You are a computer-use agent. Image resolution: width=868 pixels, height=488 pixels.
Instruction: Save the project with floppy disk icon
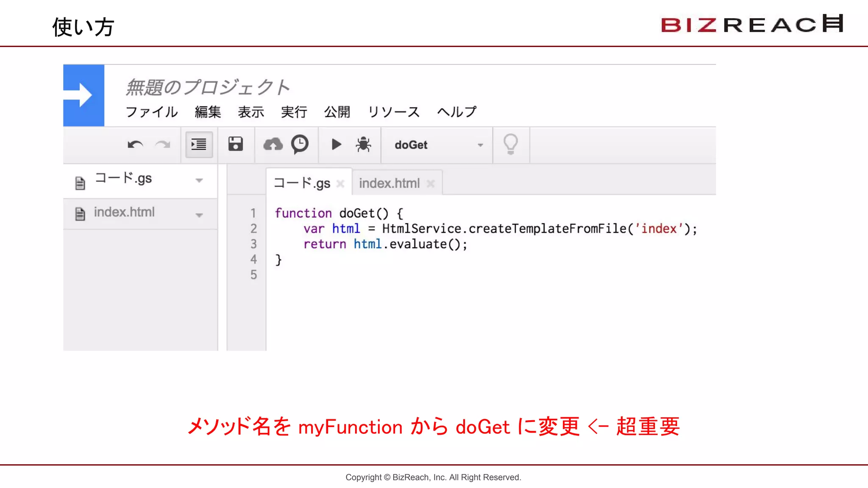236,144
